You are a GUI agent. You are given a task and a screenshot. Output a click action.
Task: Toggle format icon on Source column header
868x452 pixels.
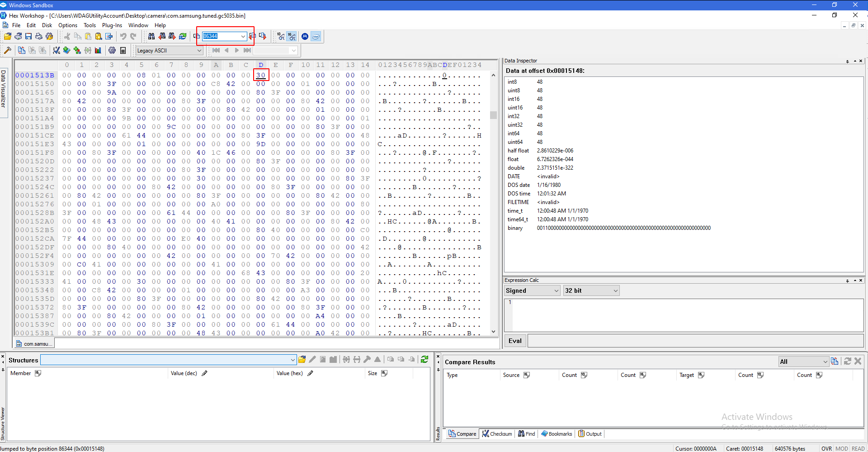(527, 375)
